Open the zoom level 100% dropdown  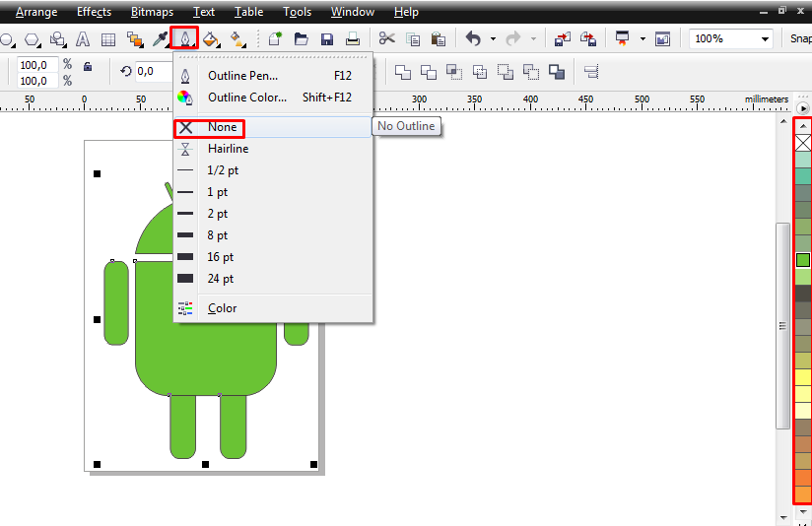click(765, 39)
